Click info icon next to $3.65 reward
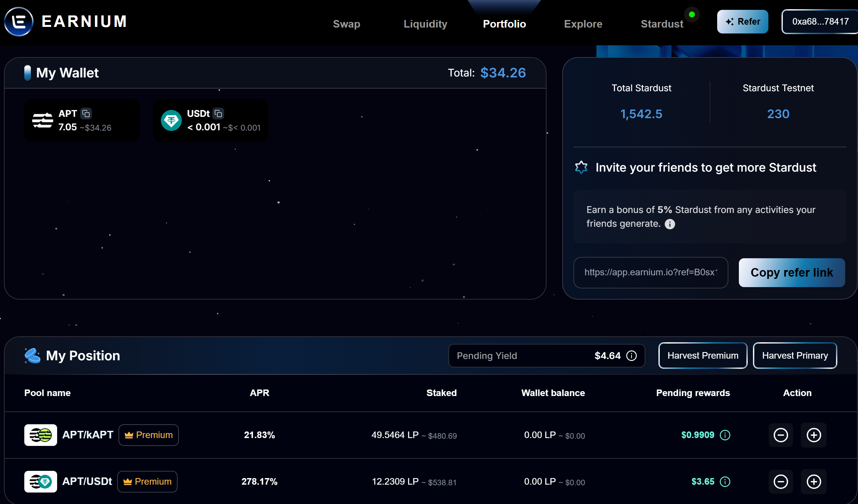The height and width of the screenshot is (504, 858). (x=725, y=482)
